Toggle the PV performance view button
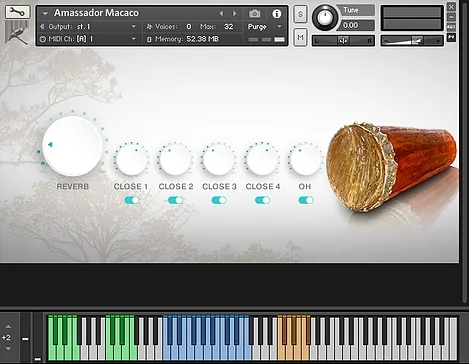Viewport: 469px width, 364px height. coord(451,37)
